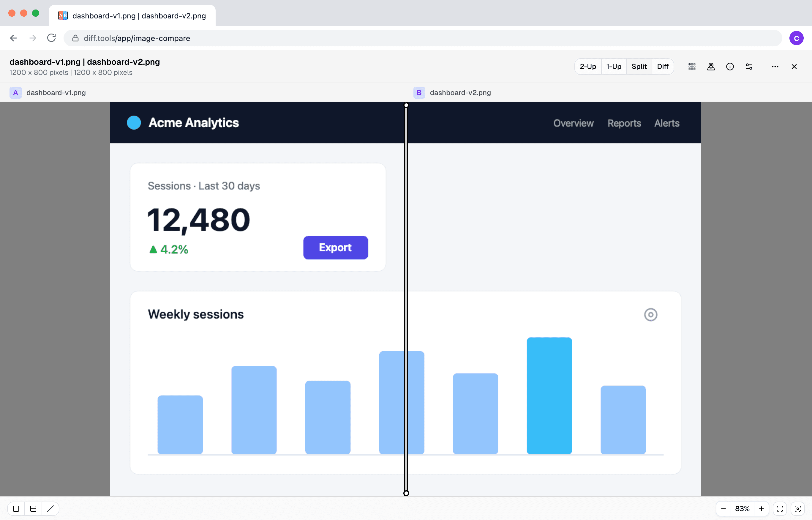Select the dashboard-v1.png browser tab
Screen dimensions: 812x520
132,15
